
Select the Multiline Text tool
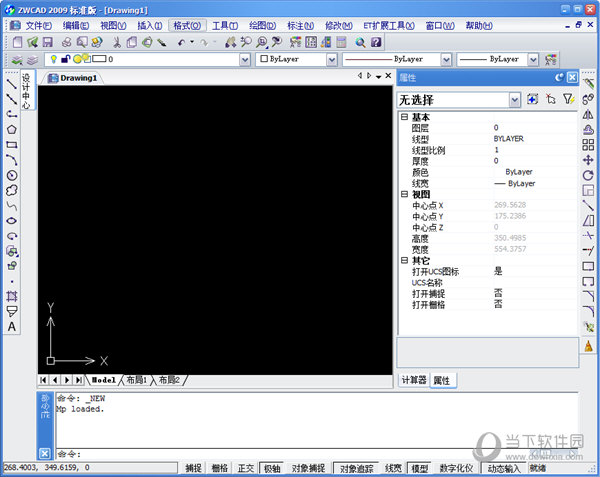click(x=11, y=327)
